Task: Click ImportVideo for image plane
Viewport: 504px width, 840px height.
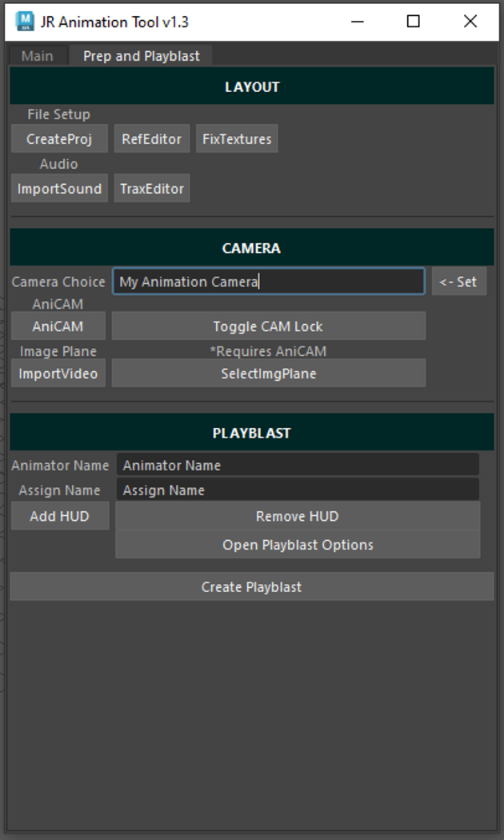Action: pos(58,374)
